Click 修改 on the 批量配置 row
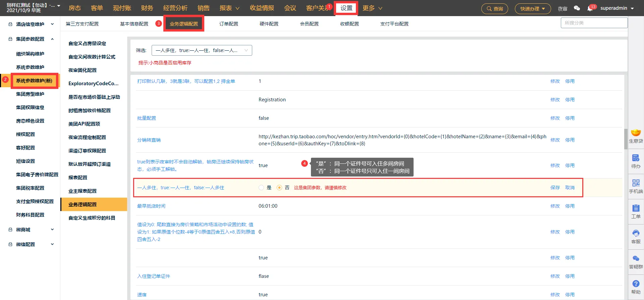The height and width of the screenshot is (300, 644). 555,118
